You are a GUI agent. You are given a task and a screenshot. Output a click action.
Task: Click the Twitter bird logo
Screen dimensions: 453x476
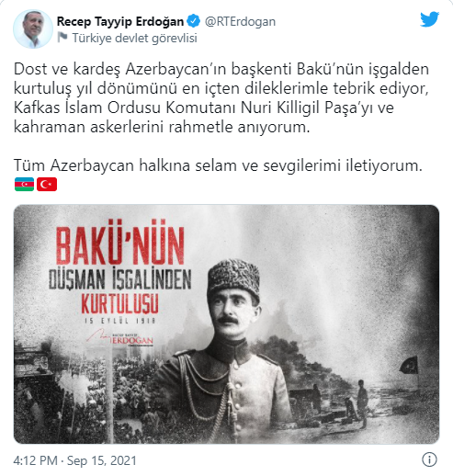click(x=429, y=19)
